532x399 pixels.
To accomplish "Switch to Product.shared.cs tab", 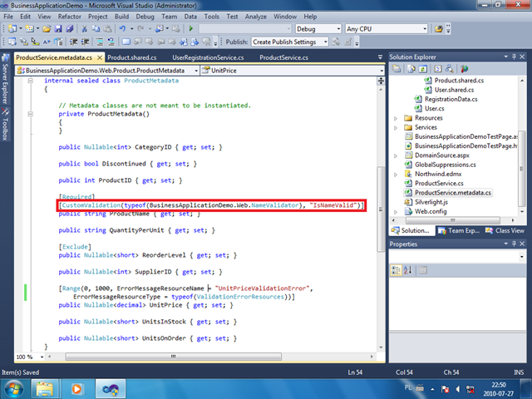I will (x=132, y=57).
